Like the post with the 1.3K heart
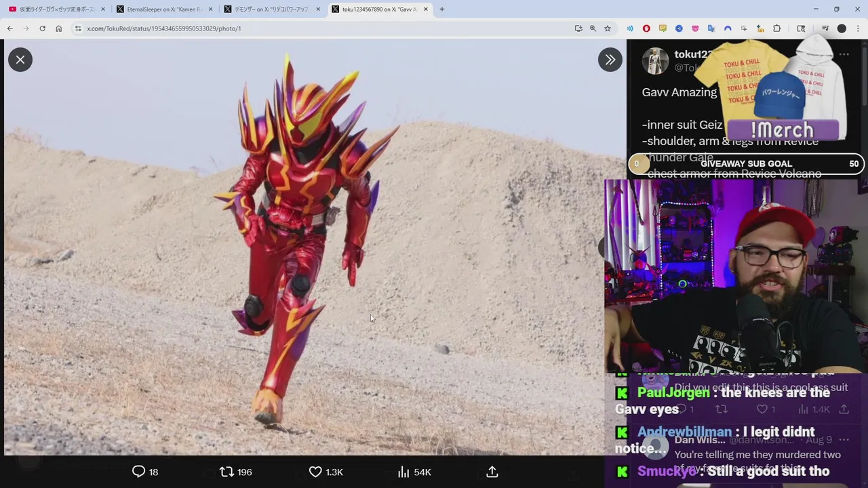The width and height of the screenshot is (868, 488). (x=325, y=472)
